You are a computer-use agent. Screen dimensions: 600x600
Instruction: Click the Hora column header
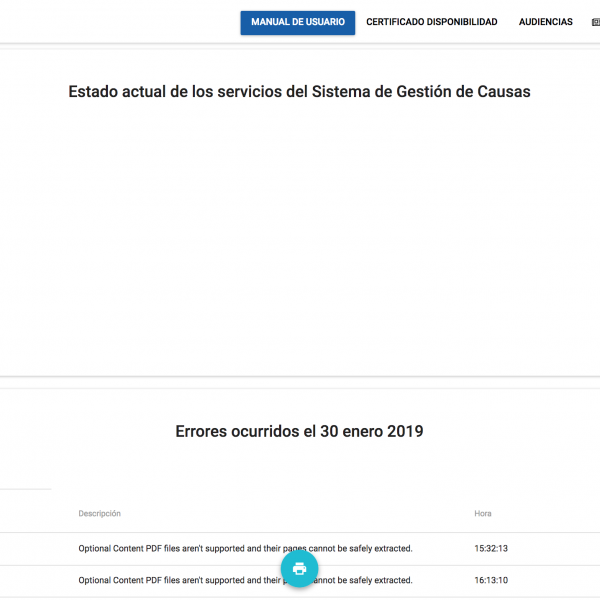483,514
